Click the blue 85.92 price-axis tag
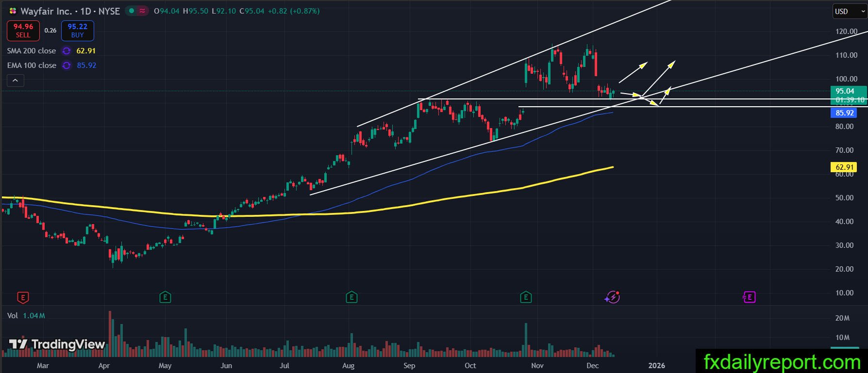The width and height of the screenshot is (868, 373). [x=845, y=113]
